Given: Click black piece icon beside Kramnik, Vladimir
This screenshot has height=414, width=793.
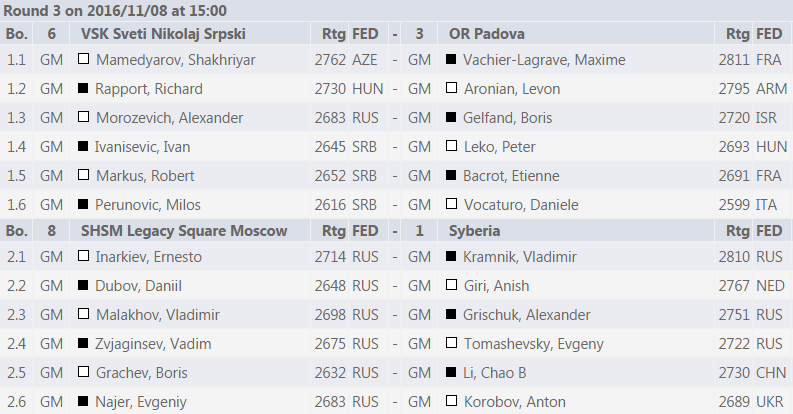Looking at the screenshot, I should point(454,257).
